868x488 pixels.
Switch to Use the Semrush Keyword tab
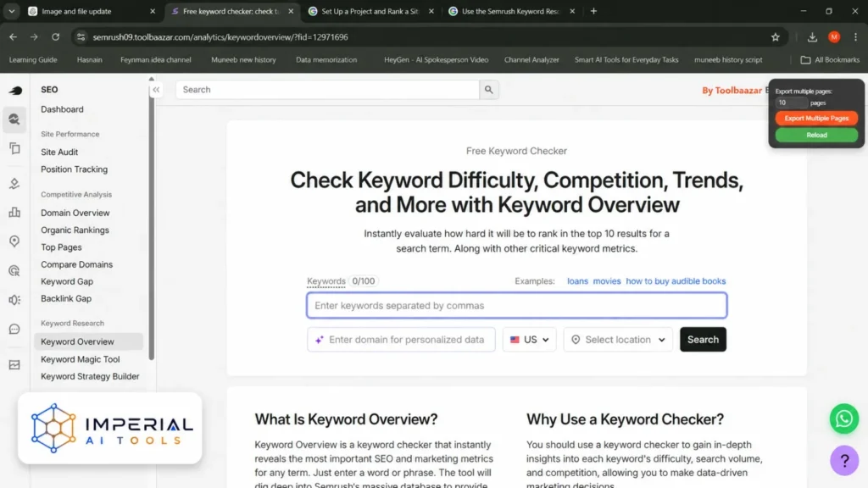coord(511,11)
